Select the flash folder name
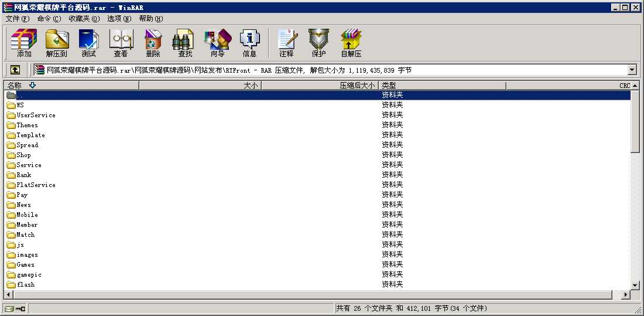Screen dimensions: 644x316 tap(25, 284)
